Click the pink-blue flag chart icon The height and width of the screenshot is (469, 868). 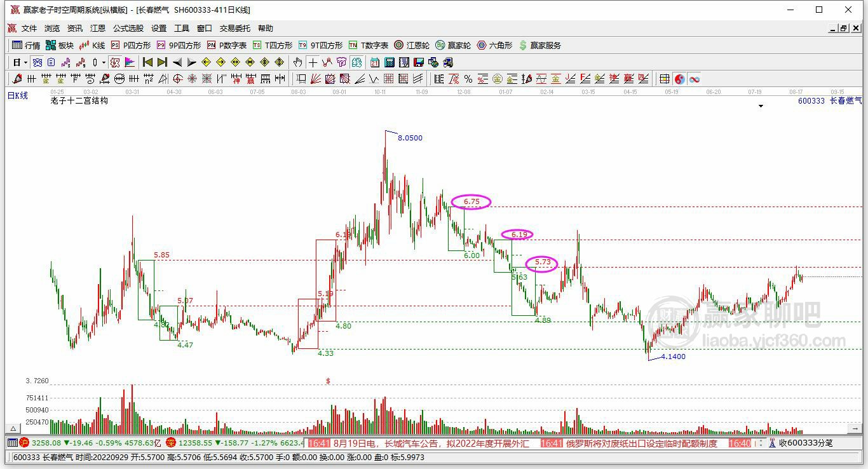[130, 62]
